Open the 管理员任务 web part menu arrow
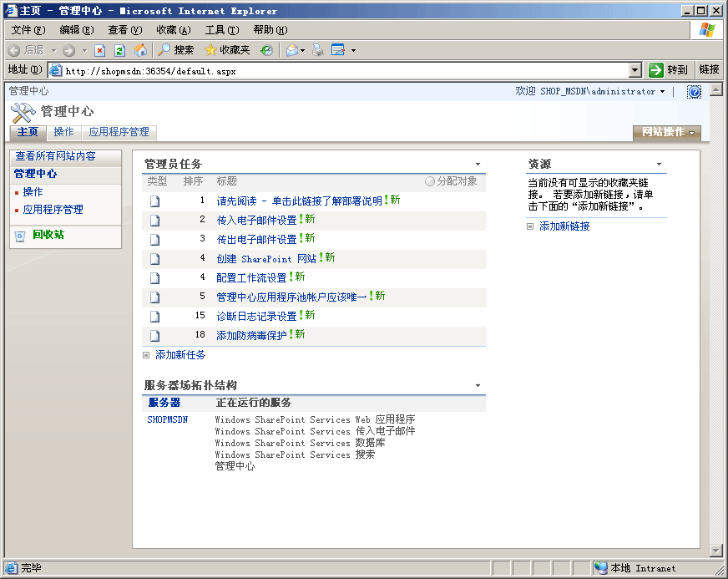The height and width of the screenshot is (579, 728). point(478,164)
